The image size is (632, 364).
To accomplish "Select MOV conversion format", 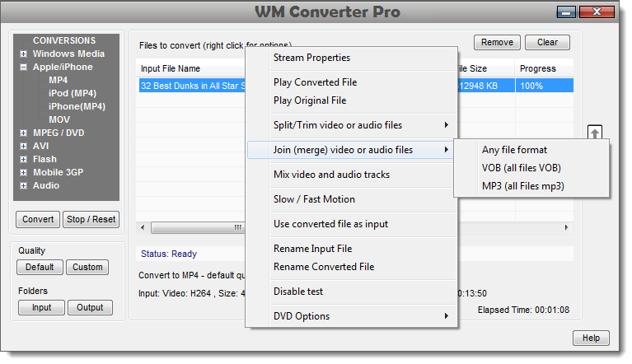I will pyautogui.click(x=59, y=119).
